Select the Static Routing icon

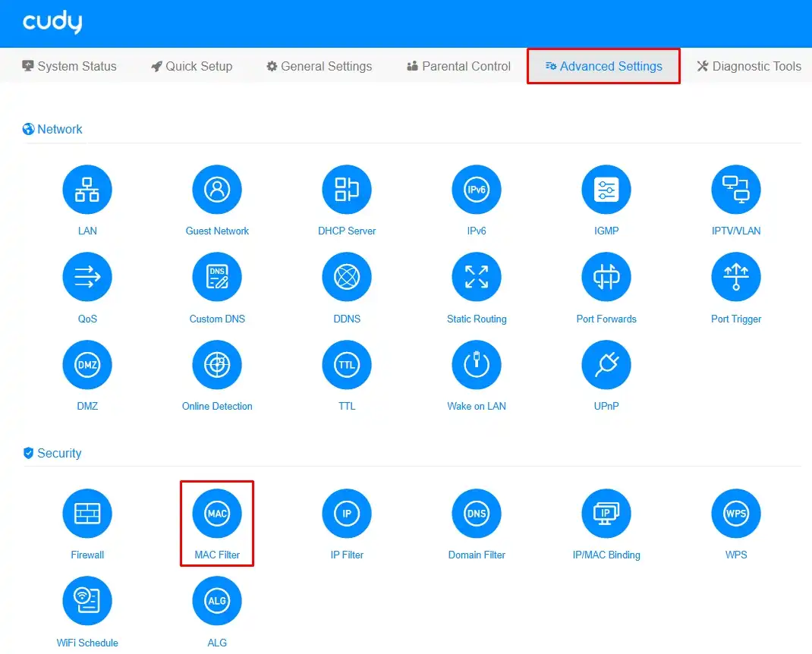coord(477,277)
